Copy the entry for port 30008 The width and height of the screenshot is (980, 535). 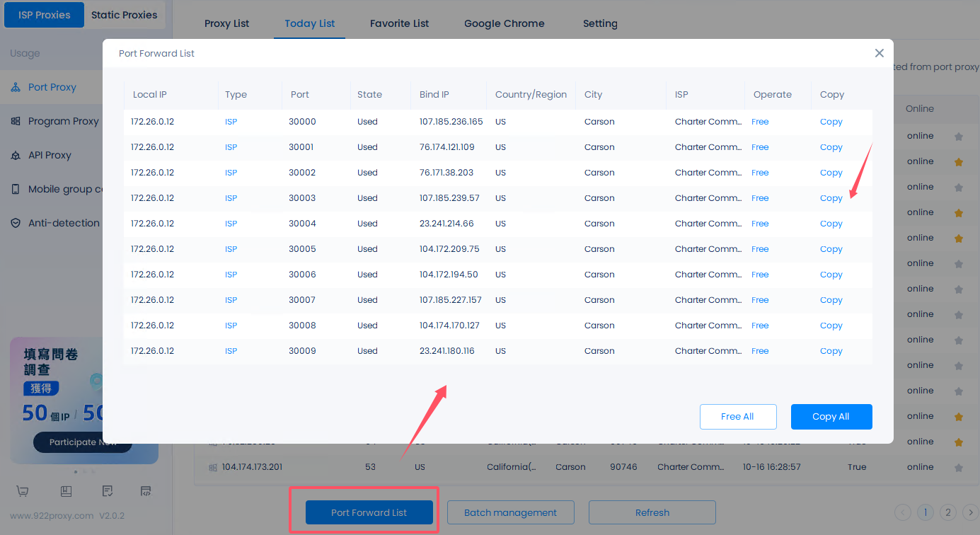click(831, 326)
